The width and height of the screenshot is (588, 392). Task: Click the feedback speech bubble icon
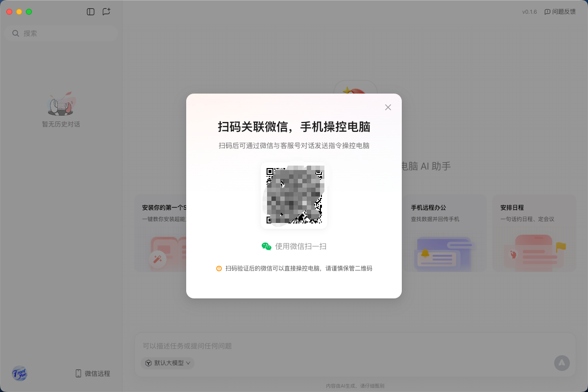pyautogui.click(x=547, y=12)
